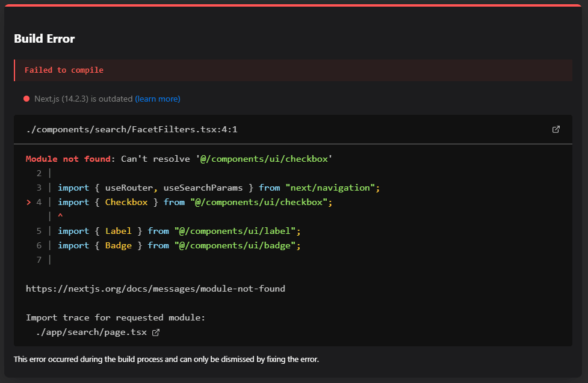Click the external link icon beside page.tsx

tap(156, 332)
